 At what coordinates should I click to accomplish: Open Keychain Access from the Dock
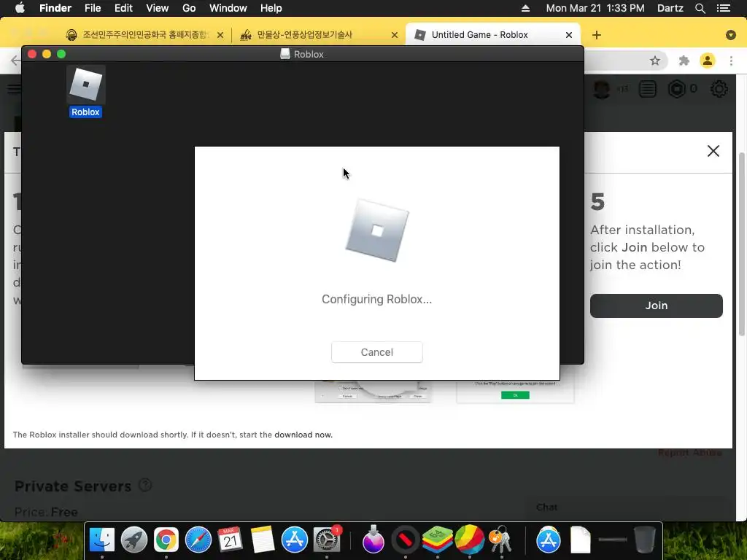[x=500, y=540]
